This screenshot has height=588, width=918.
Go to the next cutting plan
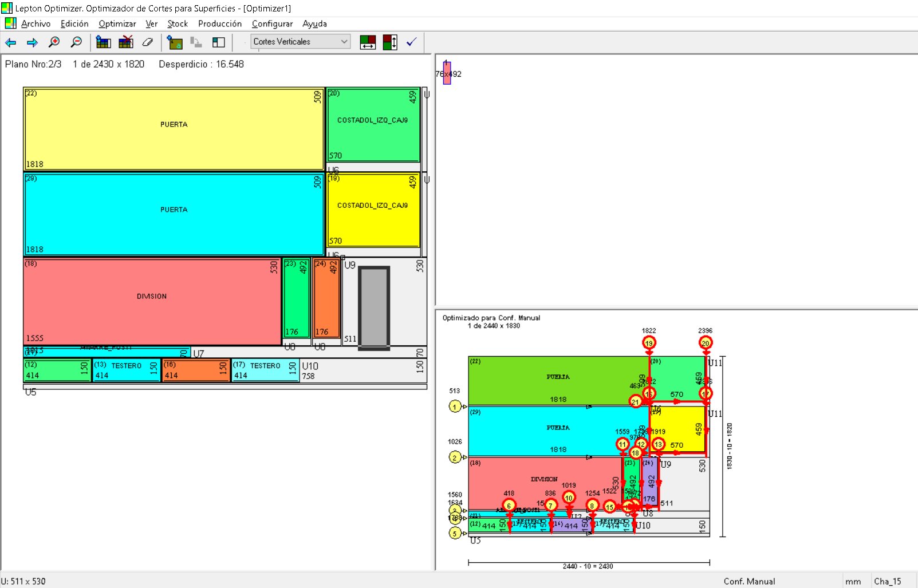(x=32, y=42)
